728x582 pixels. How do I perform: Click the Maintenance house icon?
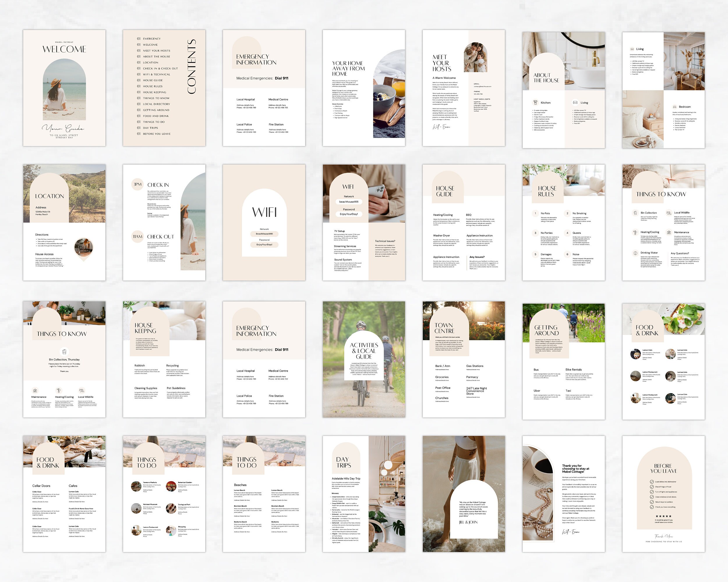pyautogui.click(x=669, y=233)
